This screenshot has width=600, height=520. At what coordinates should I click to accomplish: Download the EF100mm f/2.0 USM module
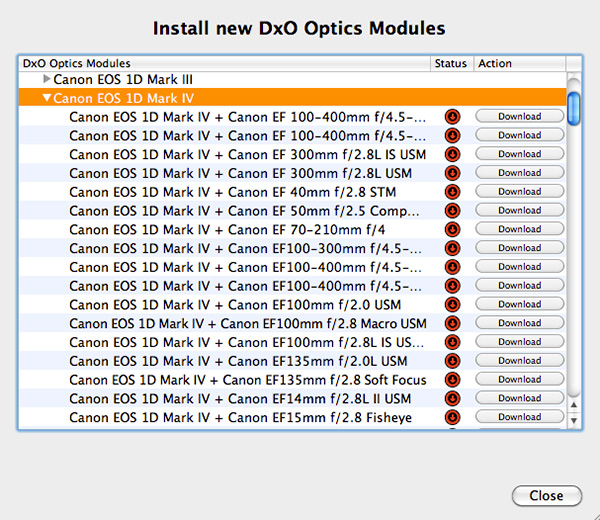pos(520,304)
